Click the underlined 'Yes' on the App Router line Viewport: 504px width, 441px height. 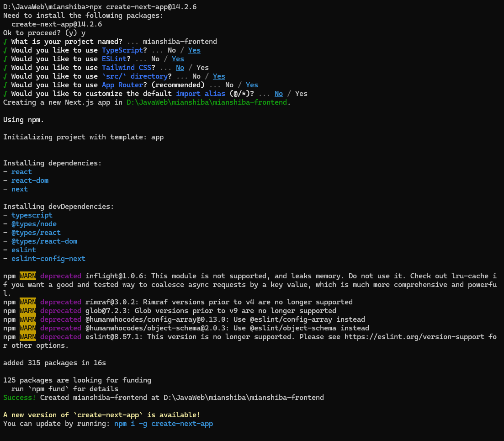[252, 85]
